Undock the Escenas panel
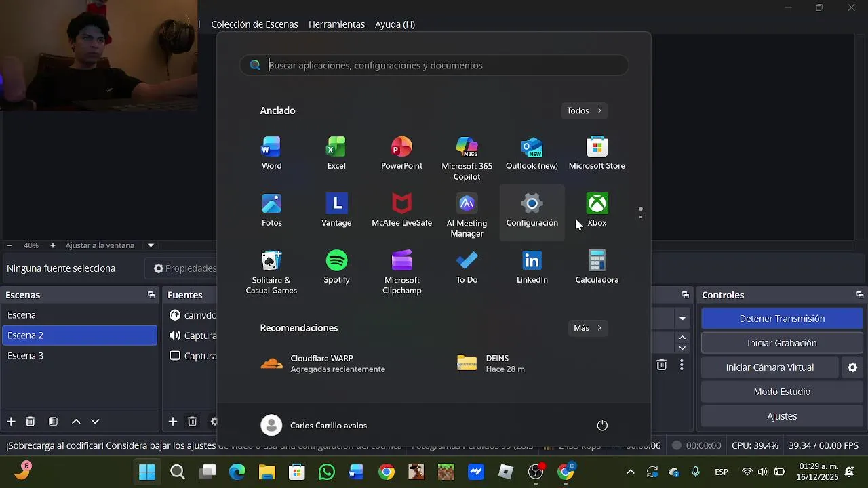Image resolution: width=868 pixels, height=488 pixels. click(151, 295)
